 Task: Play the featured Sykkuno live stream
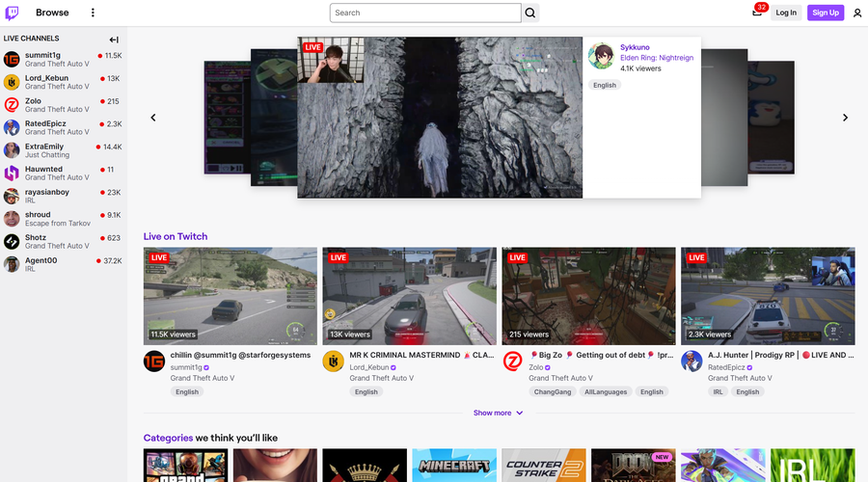tap(440, 118)
